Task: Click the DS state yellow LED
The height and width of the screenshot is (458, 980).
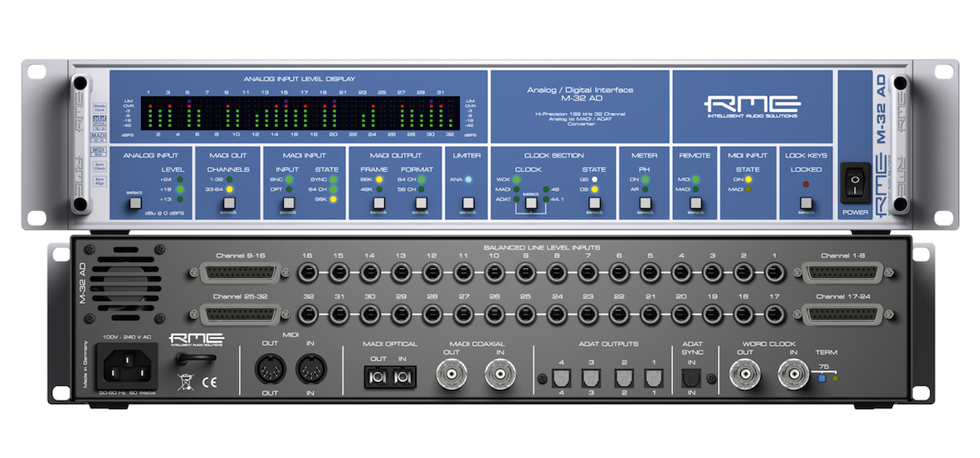Action: click(594, 188)
